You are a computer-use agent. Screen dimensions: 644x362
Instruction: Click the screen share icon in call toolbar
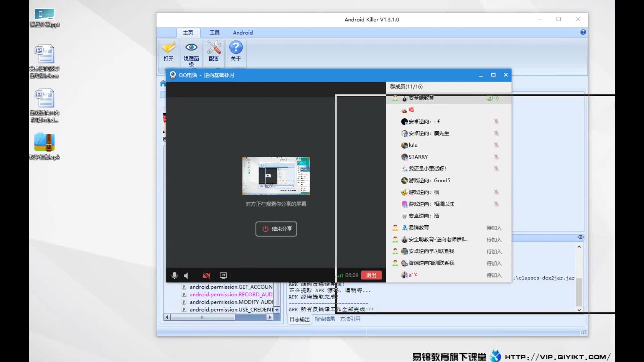pos(223,276)
